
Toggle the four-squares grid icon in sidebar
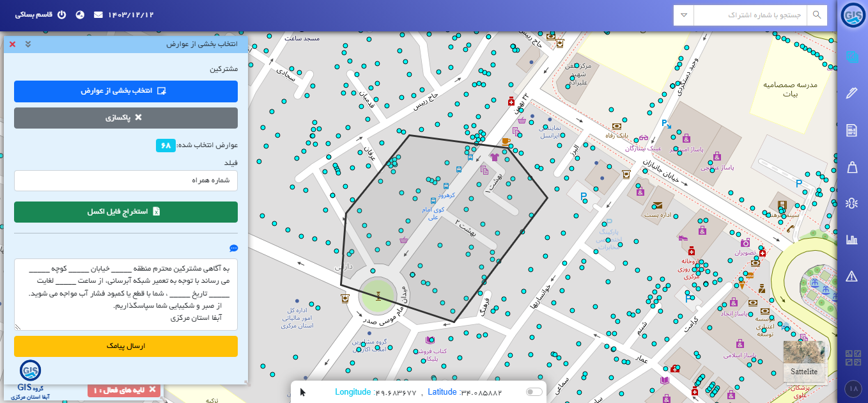(853, 358)
